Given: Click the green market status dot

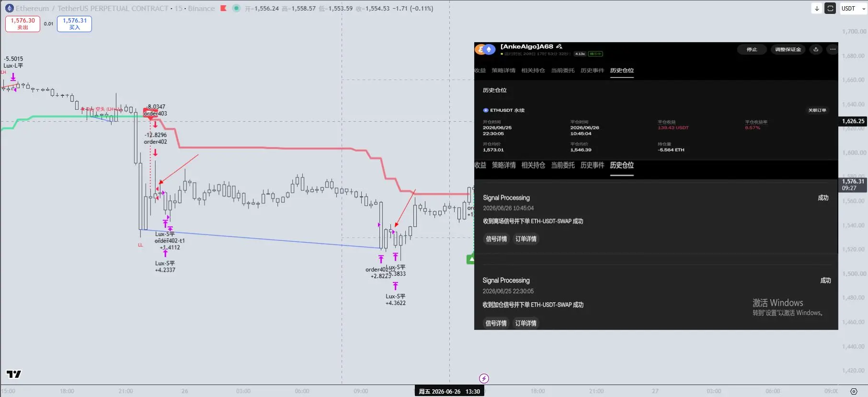Looking at the screenshot, I should pos(236,8).
